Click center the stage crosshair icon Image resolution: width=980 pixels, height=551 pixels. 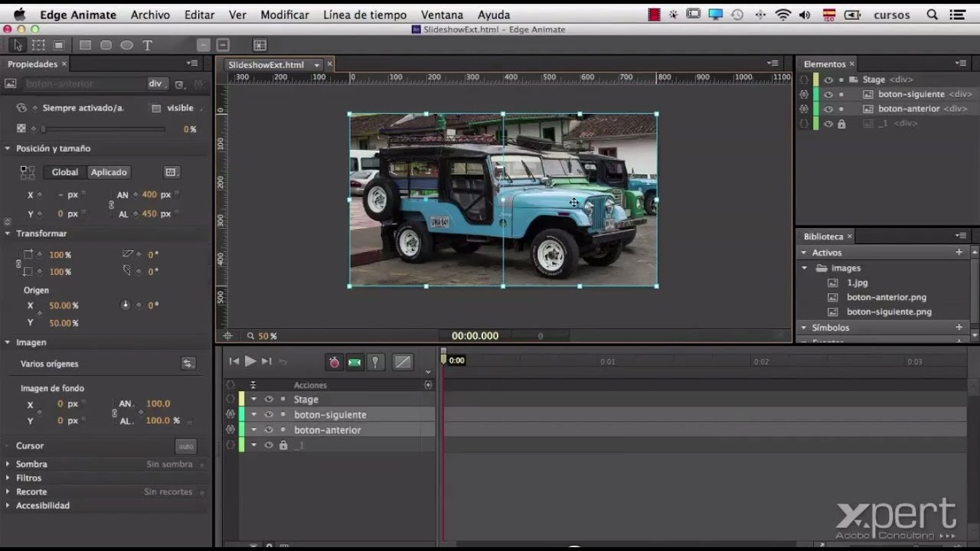pos(227,336)
